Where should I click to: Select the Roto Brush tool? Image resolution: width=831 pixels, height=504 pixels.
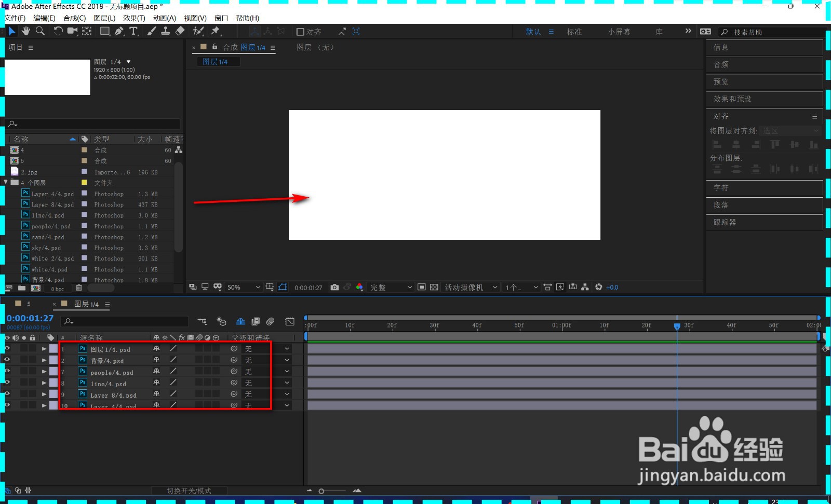click(x=198, y=31)
